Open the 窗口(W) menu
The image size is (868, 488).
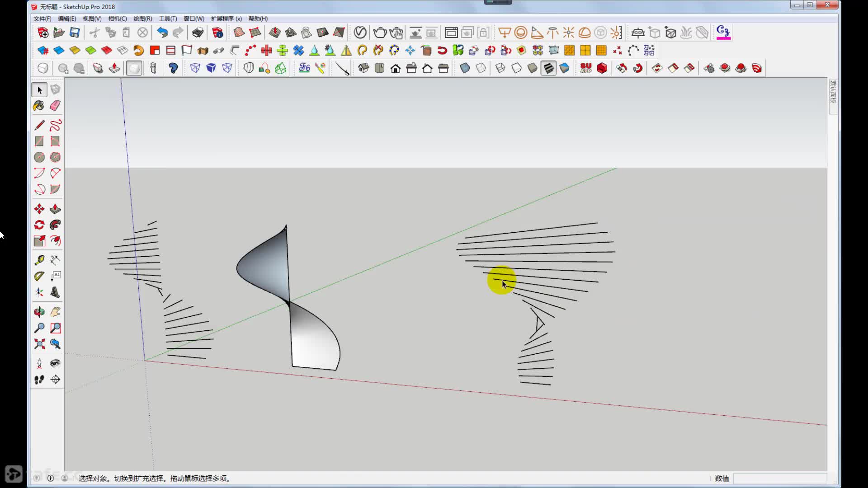point(194,19)
